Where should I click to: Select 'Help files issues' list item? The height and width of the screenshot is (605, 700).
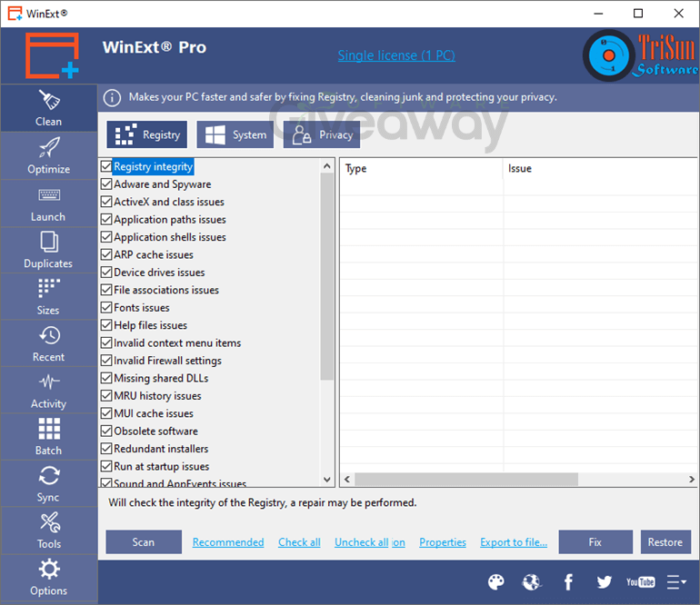[150, 325]
